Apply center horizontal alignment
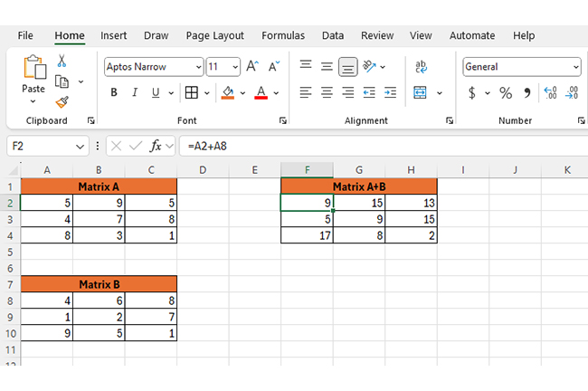Image resolution: width=588 pixels, height=391 pixels. [x=327, y=93]
